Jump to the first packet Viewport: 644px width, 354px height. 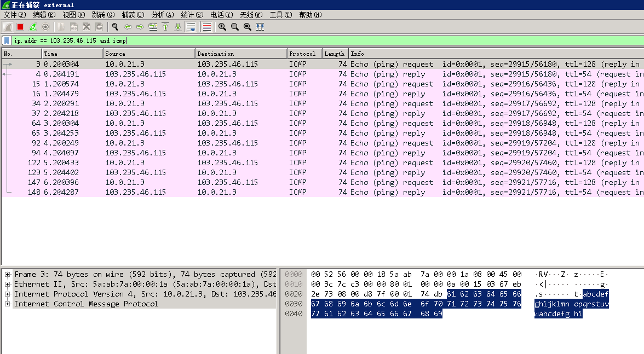[165, 27]
